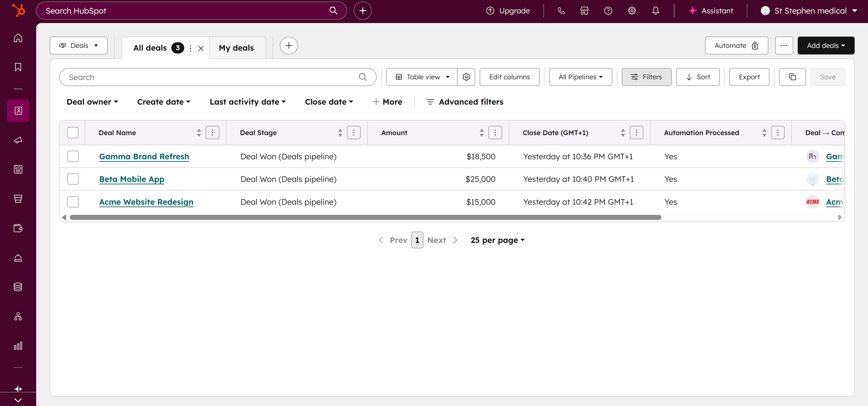Screen dimensions: 868x406
Task: Switch to the My deals tab
Action: coord(236,47)
